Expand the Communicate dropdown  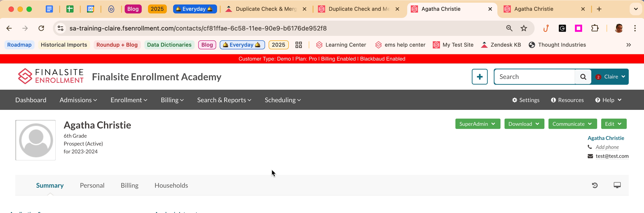coord(572,124)
